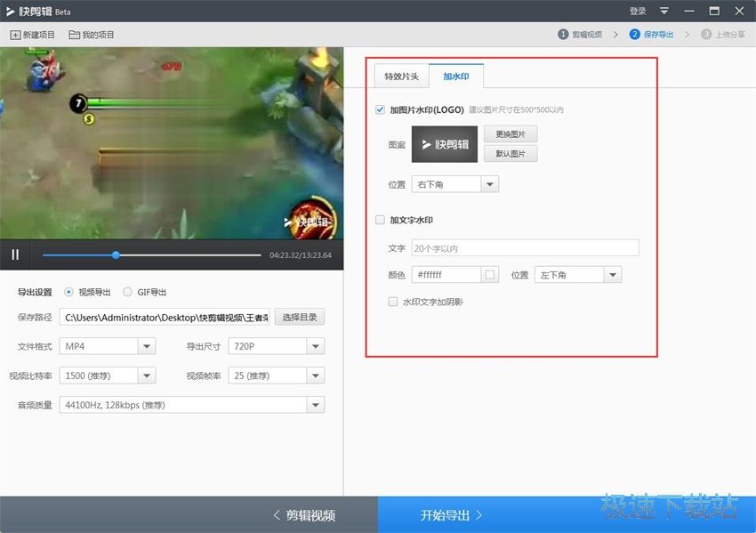This screenshot has width=756, height=533.
Task: Click 更换图片 button
Action: pyautogui.click(x=511, y=134)
